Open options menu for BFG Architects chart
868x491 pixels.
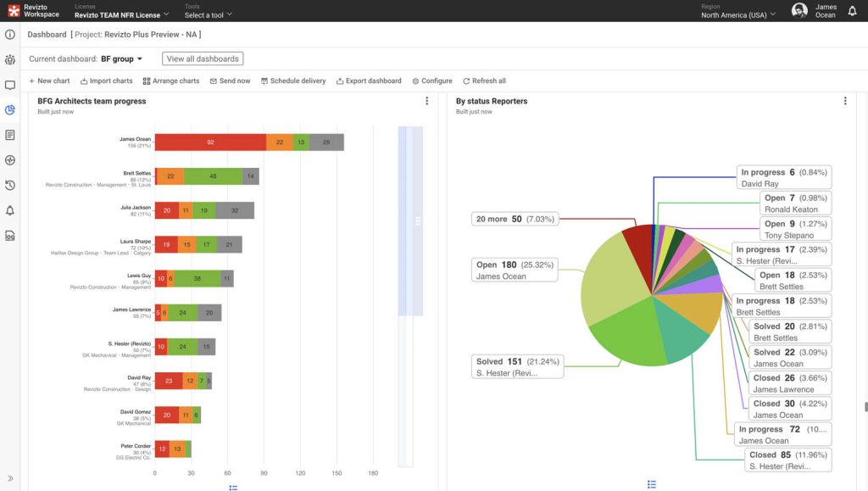tap(426, 101)
